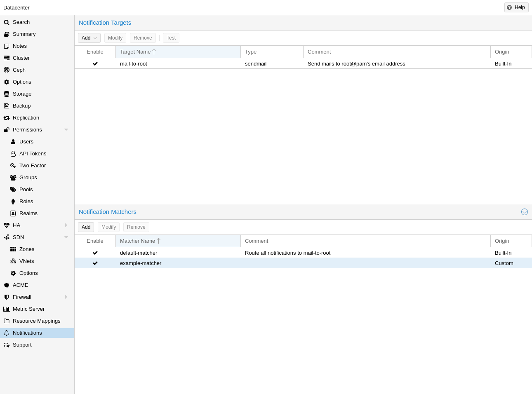The height and width of the screenshot is (394, 532).
Task: Toggle enable checkmark for default-matcher
Action: (95, 253)
